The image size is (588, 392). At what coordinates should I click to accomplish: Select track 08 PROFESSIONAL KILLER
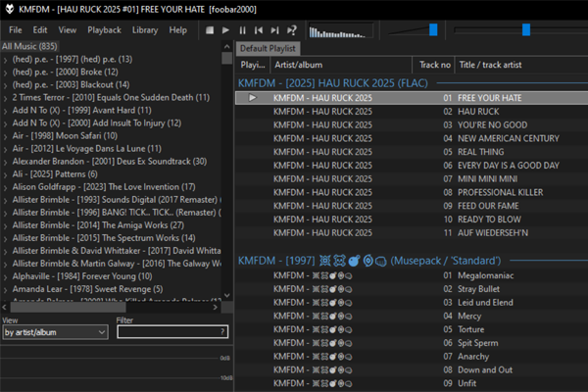coord(412,192)
